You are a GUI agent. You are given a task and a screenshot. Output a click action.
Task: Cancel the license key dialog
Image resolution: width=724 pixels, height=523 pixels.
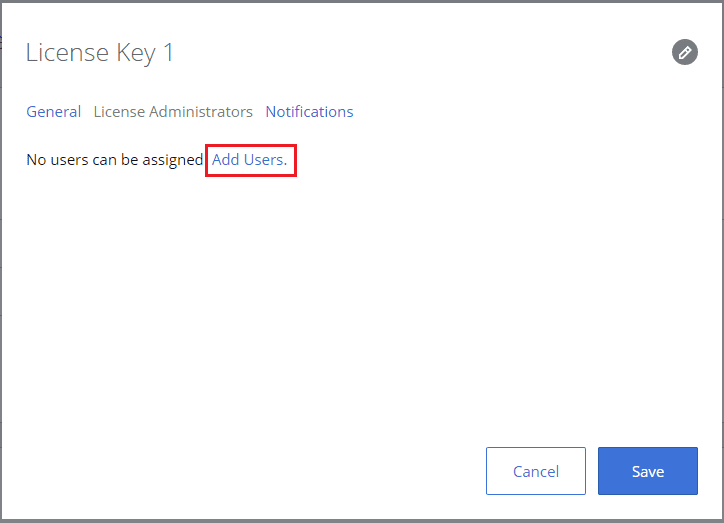(536, 471)
